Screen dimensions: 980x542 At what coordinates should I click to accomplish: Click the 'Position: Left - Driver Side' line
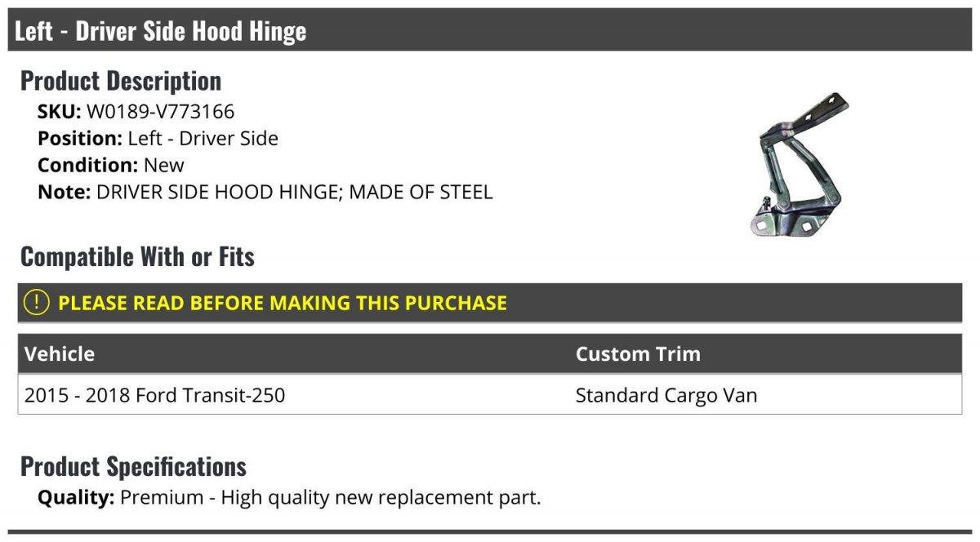click(158, 138)
